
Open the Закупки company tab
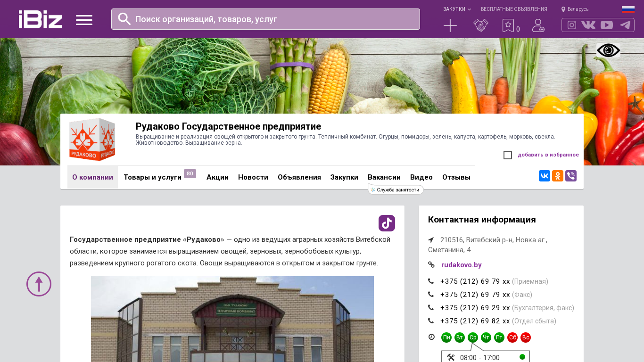click(x=344, y=177)
